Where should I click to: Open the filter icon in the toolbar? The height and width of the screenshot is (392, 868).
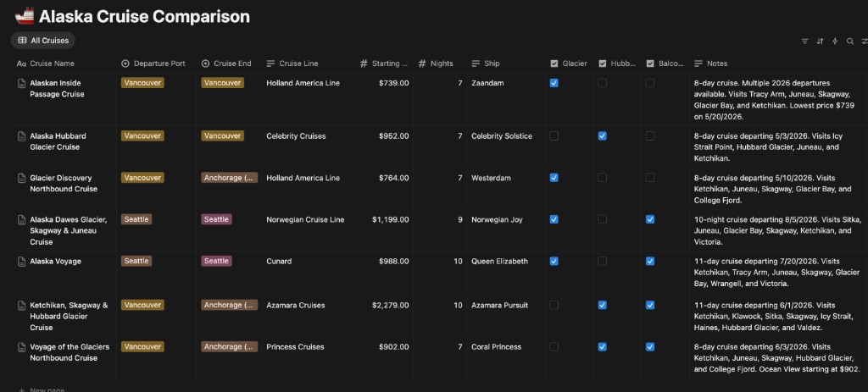805,41
